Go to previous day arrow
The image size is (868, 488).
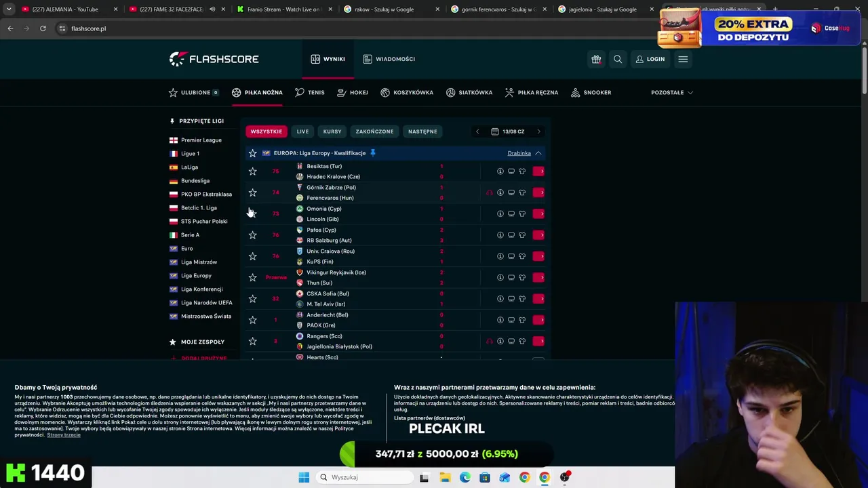pyautogui.click(x=477, y=131)
